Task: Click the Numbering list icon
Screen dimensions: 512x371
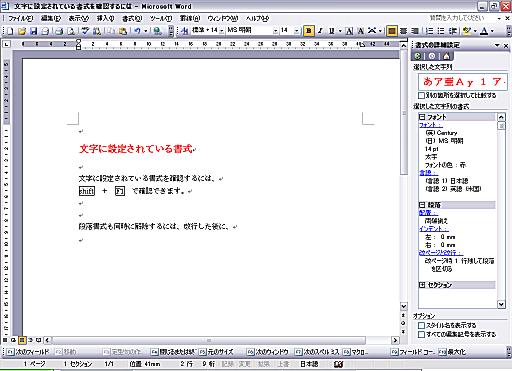Action: [430, 31]
